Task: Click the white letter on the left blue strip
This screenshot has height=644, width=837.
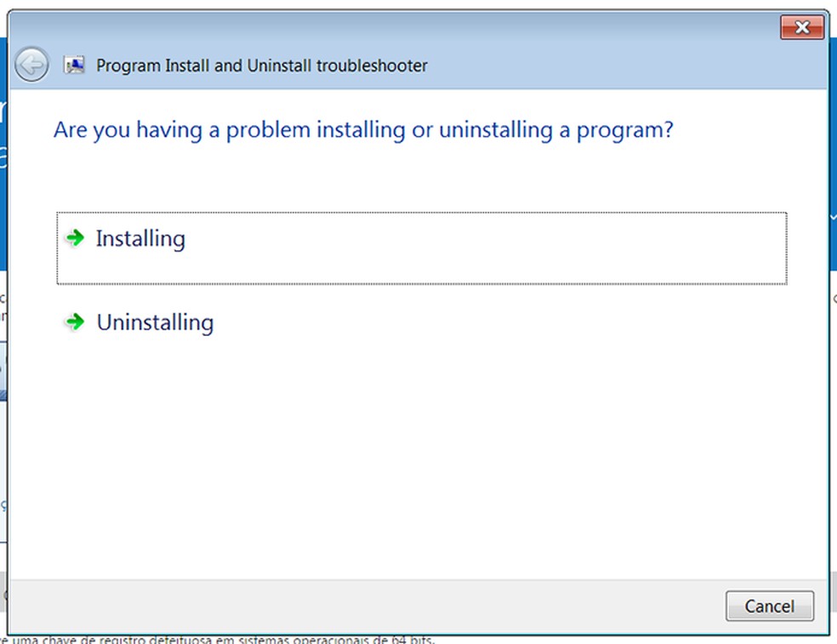Action: click(3, 111)
